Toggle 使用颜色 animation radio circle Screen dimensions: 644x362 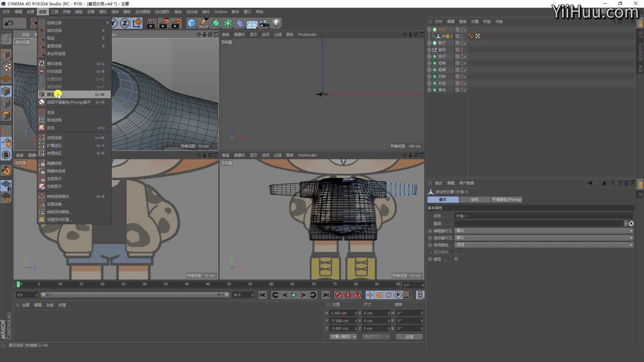430,245
